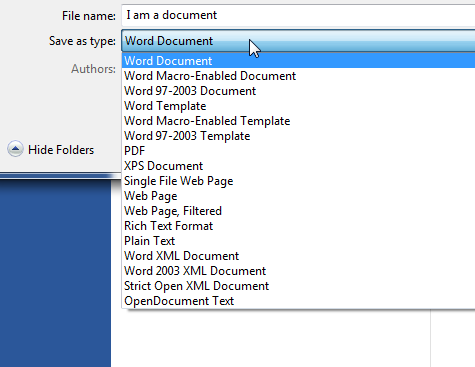
Task: Select Word Document in the dropdown list
Action: (x=299, y=61)
